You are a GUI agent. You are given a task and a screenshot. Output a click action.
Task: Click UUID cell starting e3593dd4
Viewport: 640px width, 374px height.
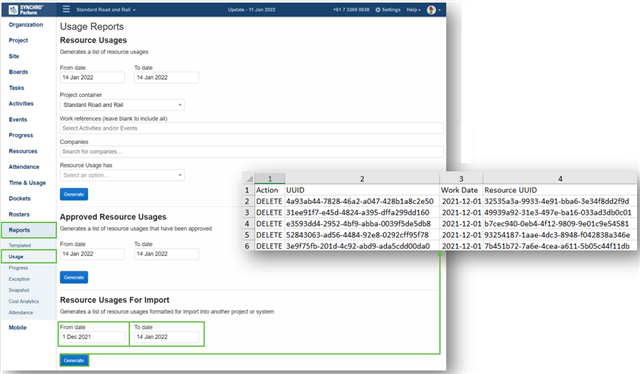[362, 224]
